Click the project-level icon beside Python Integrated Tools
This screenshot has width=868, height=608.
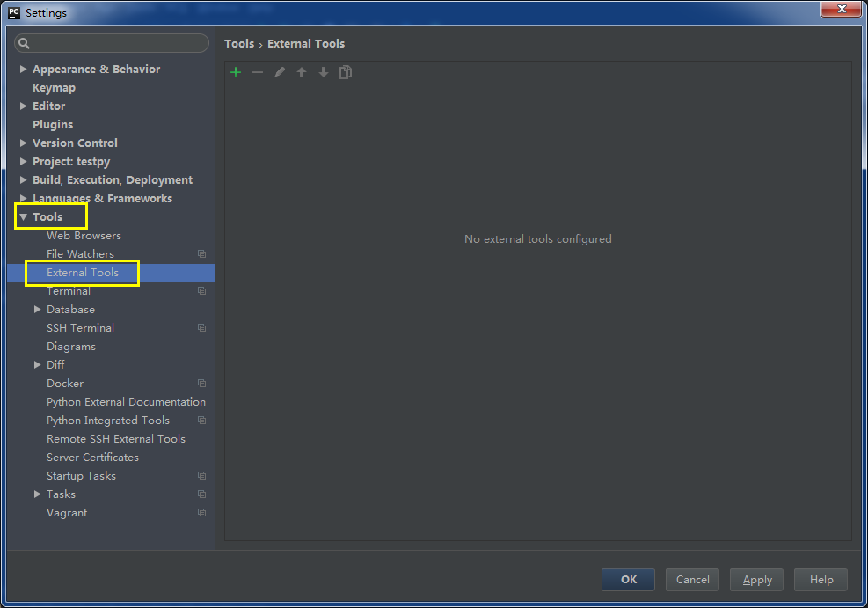pyautogui.click(x=202, y=421)
